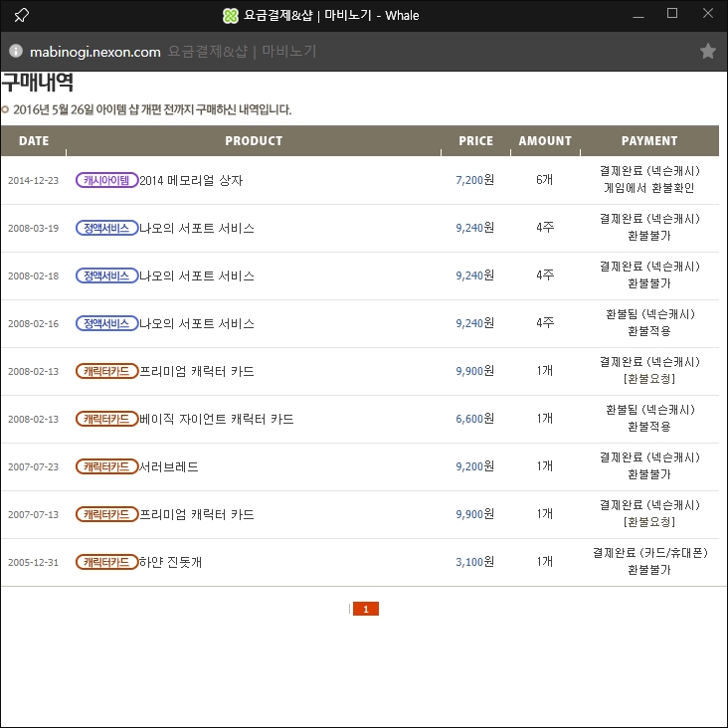Click the 환불됨 (넥슨캐시) status in the 2008-02-16 row
Viewport: 728px width, 728px height.
tap(649, 314)
